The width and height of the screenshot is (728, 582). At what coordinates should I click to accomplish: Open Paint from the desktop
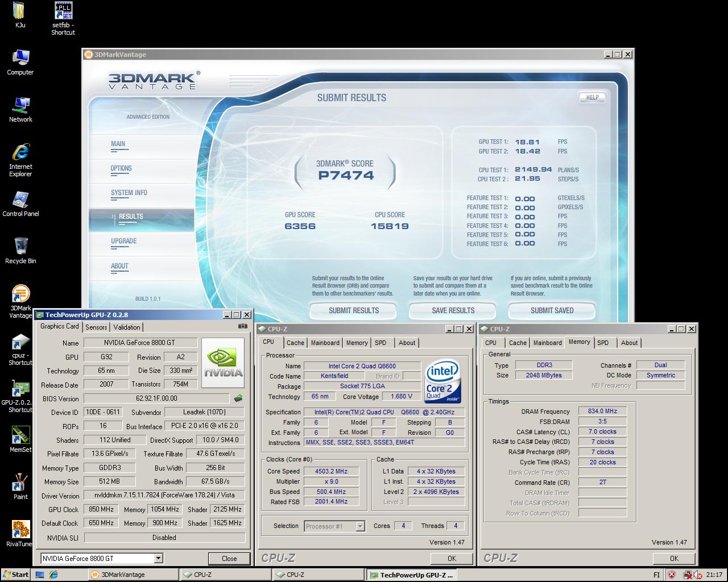(20, 487)
